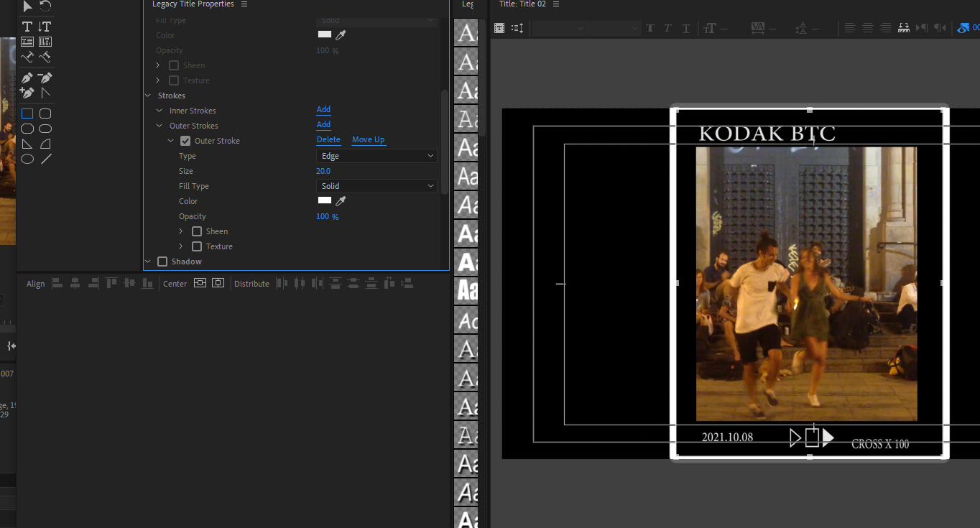Uncheck the Outer Stroke checkbox
The height and width of the screenshot is (528, 980).
(185, 141)
